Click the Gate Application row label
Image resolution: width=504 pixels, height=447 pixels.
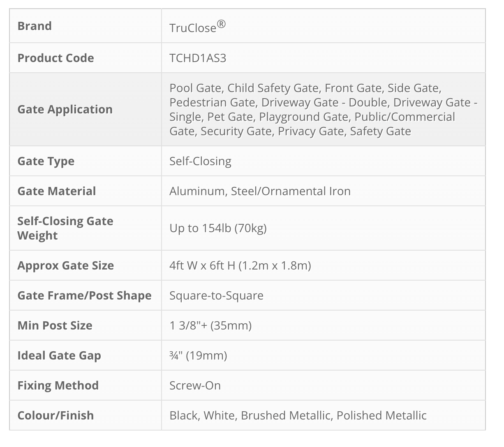coord(65,109)
